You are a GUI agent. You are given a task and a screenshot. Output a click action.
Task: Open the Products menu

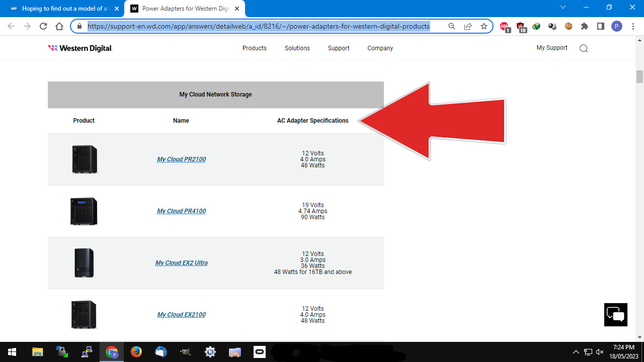click(255, 48)
